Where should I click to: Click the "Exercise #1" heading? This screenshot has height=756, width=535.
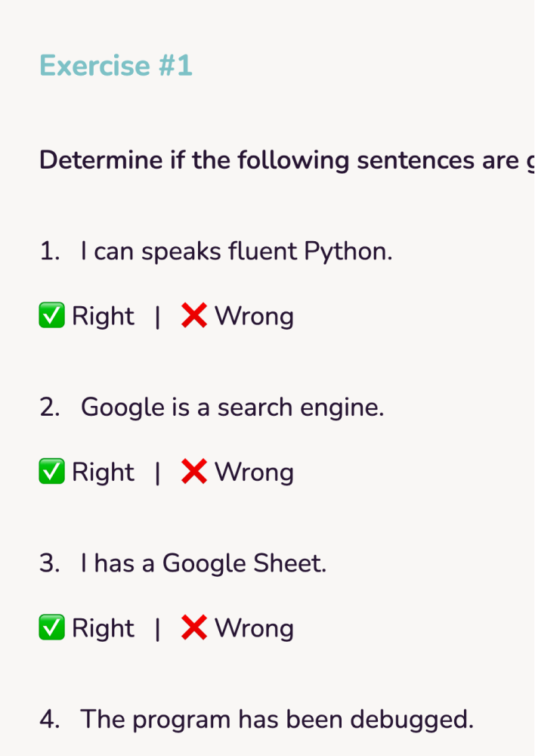pyautogui.click(x=116, y=67)
